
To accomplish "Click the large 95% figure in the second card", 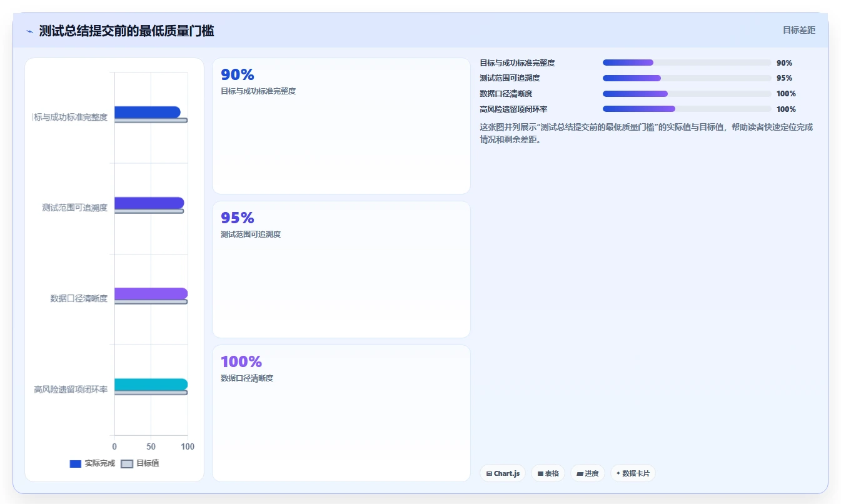I will coord(238,218).
